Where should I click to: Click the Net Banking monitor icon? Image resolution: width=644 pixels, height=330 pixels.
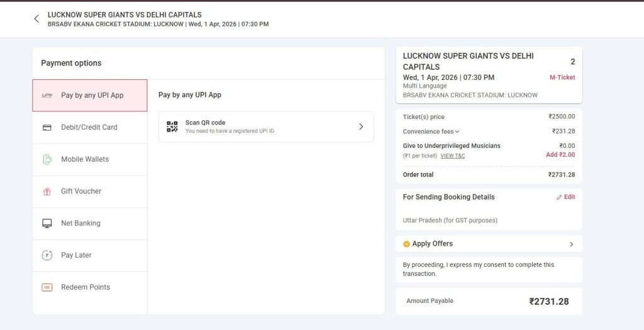tap(47, 224)
